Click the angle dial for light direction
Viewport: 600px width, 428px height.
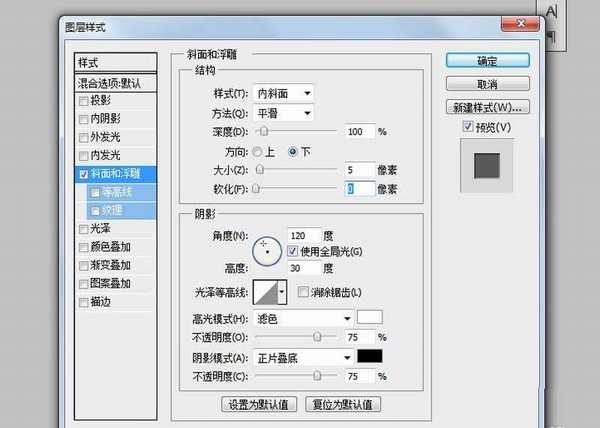[266, 251]
